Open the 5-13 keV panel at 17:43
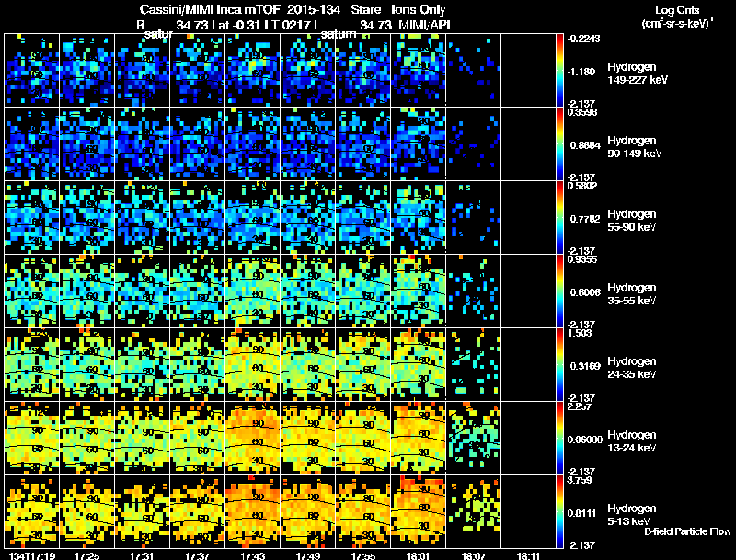736x560 pixels. pyautogui.click(x=253, y=511)
